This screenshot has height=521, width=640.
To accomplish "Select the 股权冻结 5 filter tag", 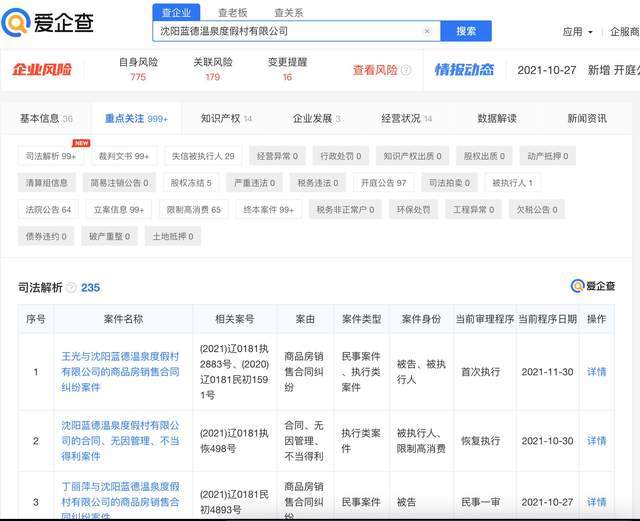I will pos(191,183).
